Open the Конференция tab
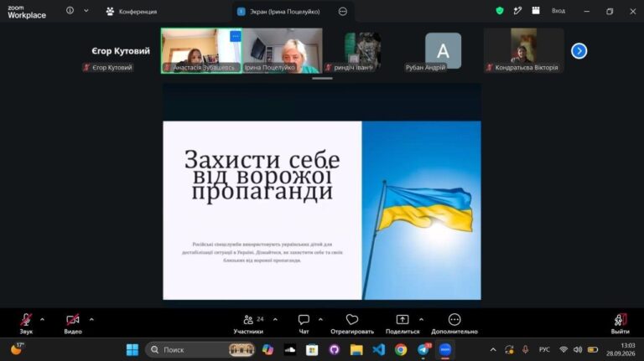The height and width of the screenshot is (361, 644). [x=132, y=12]
